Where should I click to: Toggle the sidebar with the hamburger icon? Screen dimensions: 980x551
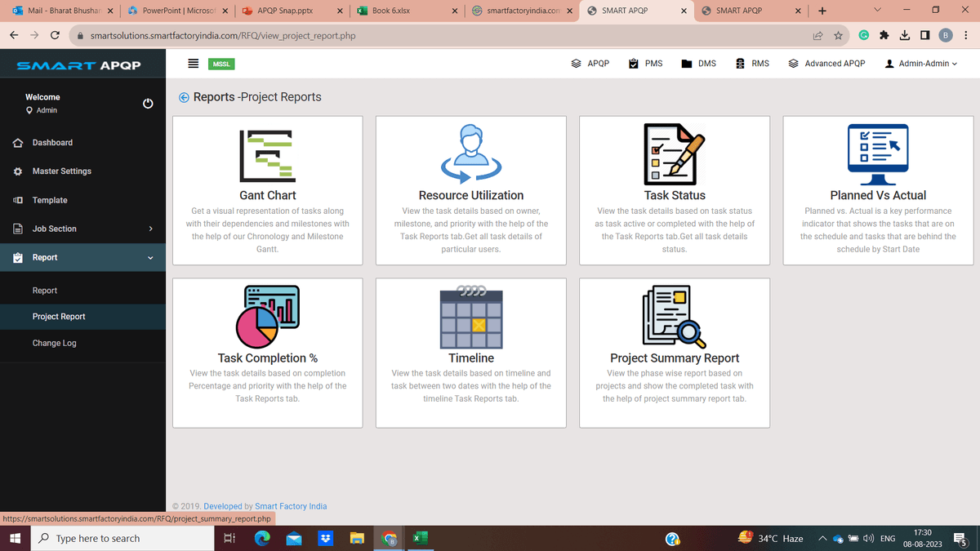coord(194,63)
